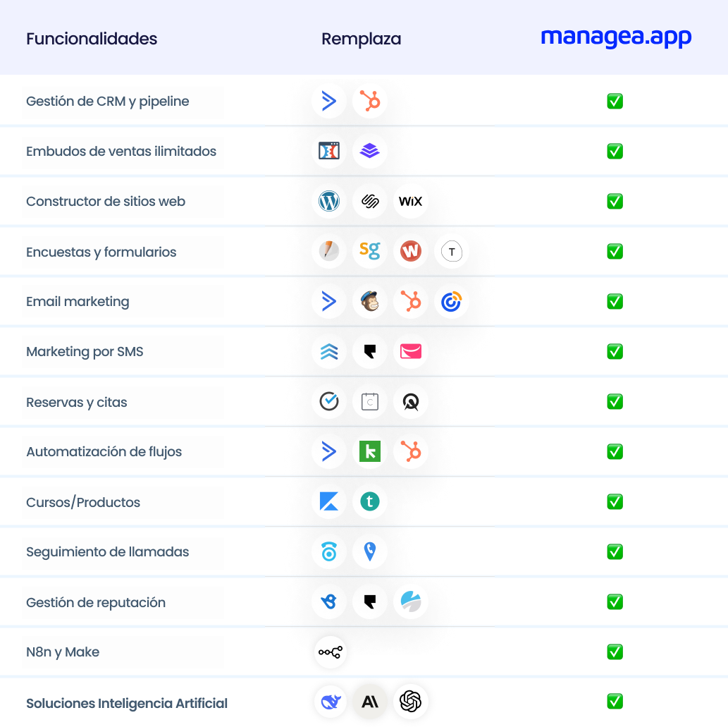Click the Funcionalidades column header
Viewport: 728px width, 727px height.
[92, 39]
